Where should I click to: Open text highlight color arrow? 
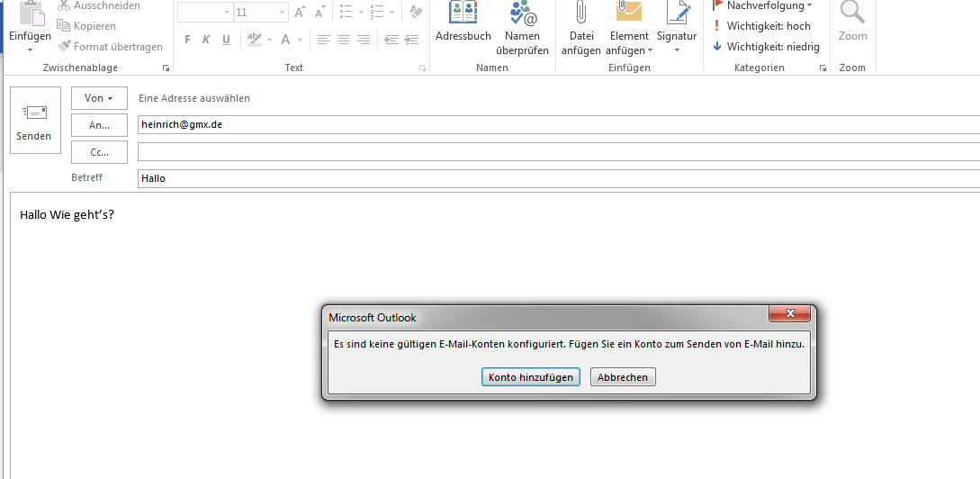pyautogui.click(x=269, y=40)
